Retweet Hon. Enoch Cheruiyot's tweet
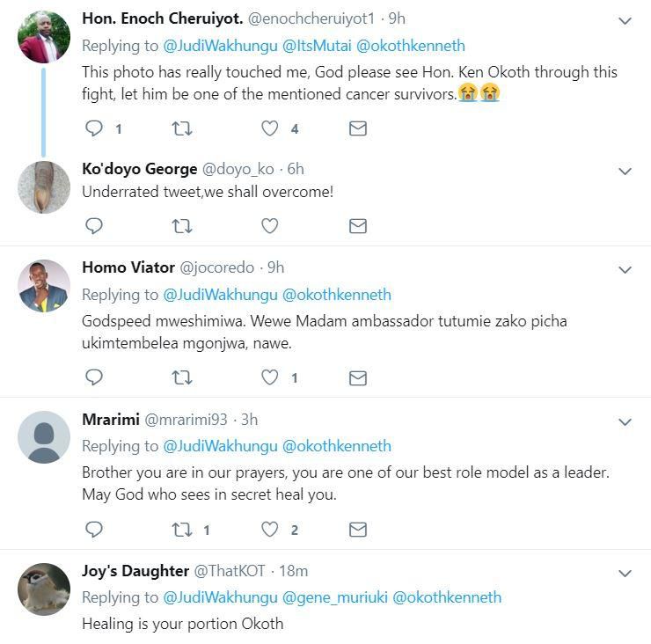Image resolution: width=651 pixels, height=644 pixels. click(x=182, y=128)
